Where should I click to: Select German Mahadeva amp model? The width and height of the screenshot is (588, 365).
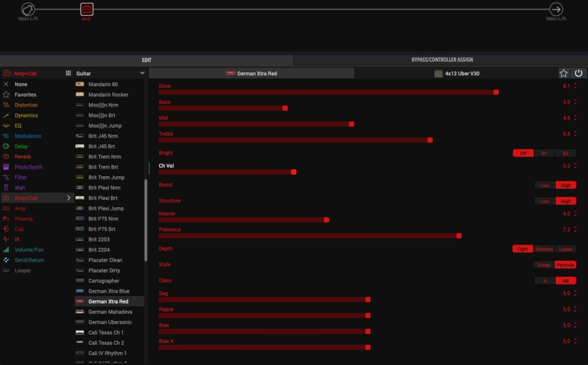110,312
